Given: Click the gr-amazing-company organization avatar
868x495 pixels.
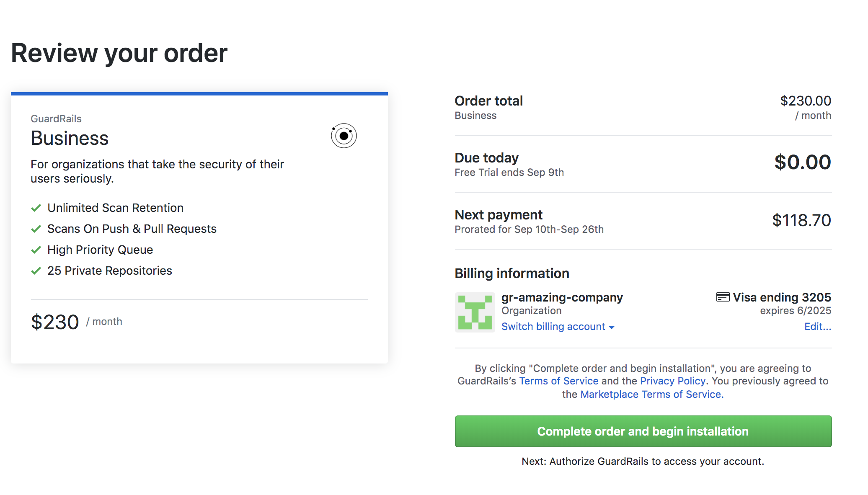Looking at the screenshot, I should point(475,312).
